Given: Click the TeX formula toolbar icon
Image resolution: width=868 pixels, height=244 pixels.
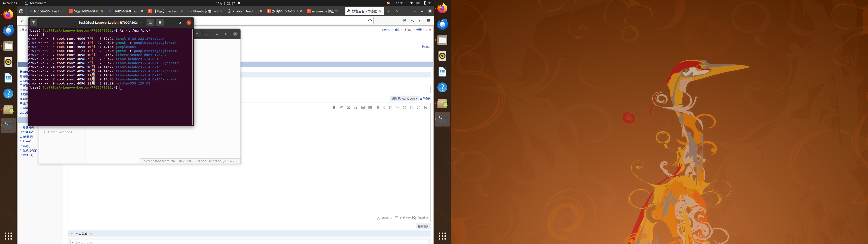Looking at the screenshot, I should [397, 108].
